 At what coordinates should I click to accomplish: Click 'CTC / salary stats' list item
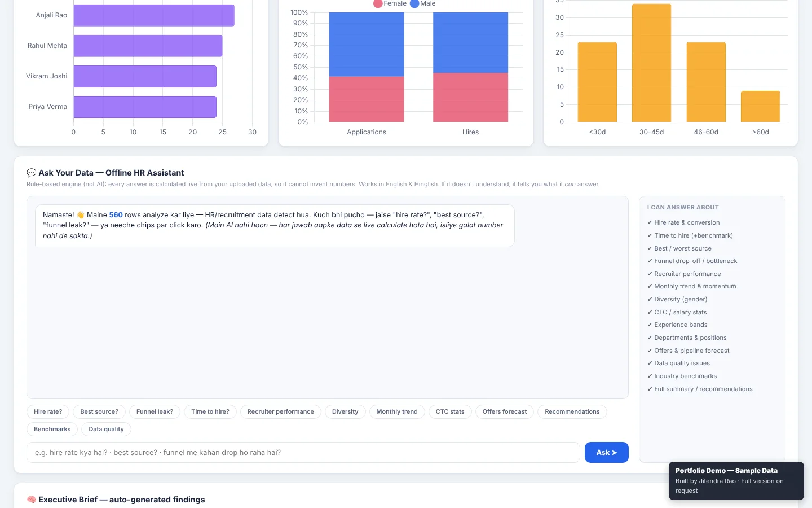tap(677, 312)
